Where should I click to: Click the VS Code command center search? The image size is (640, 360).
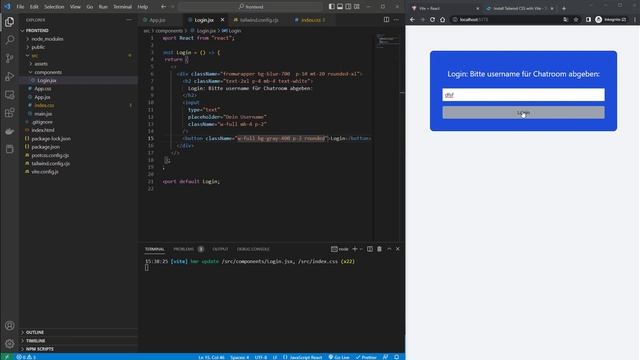251,7
